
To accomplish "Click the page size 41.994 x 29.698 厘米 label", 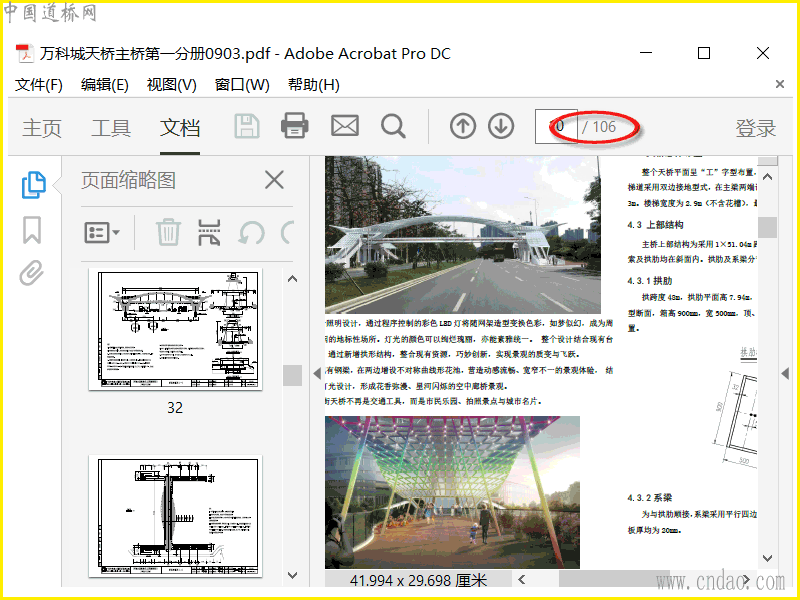I will click(418, 580).
